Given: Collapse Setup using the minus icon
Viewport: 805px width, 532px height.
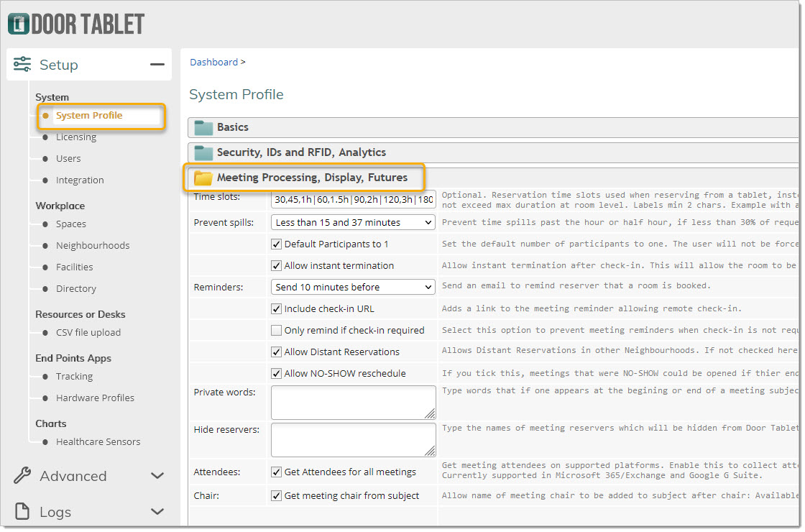Looking at the screenshot, I should (x=157, y=65).
